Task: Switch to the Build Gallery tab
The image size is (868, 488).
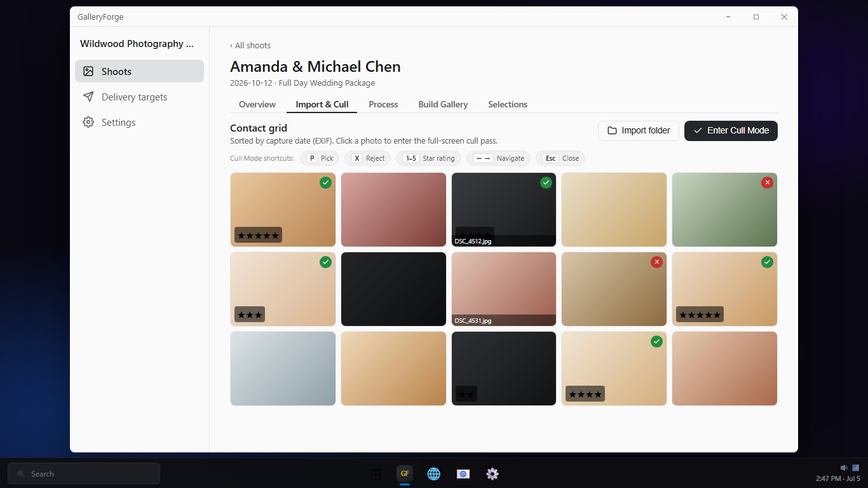Action: pos(443,104)
